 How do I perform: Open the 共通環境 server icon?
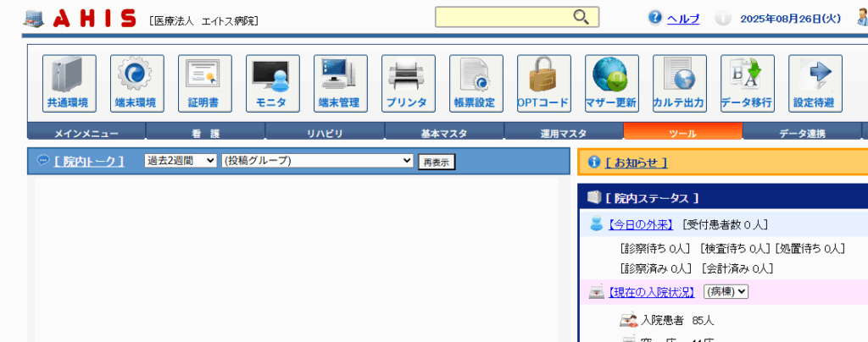[x=70, y=84]
